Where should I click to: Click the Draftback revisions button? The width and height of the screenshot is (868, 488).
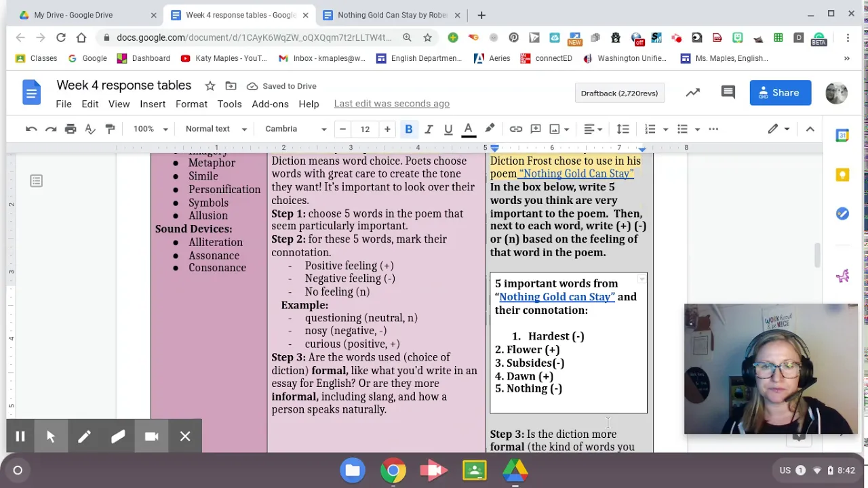coord(619,94)
